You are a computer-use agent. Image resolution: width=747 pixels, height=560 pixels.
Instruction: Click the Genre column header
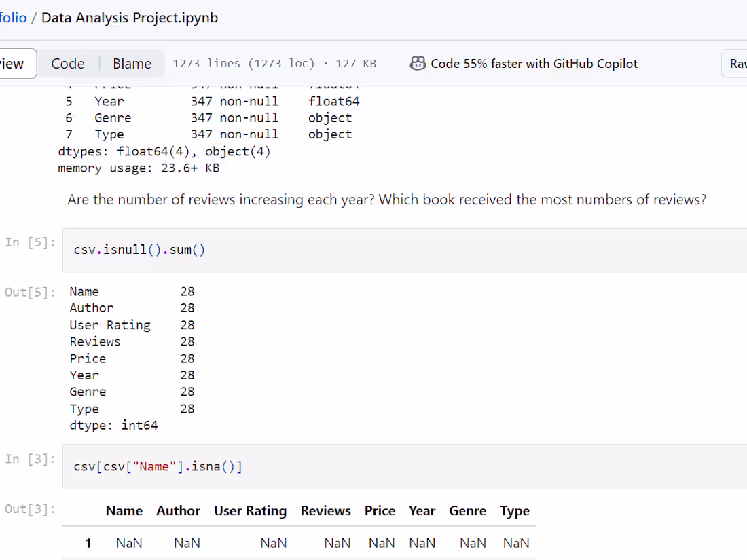click(468, 510)
